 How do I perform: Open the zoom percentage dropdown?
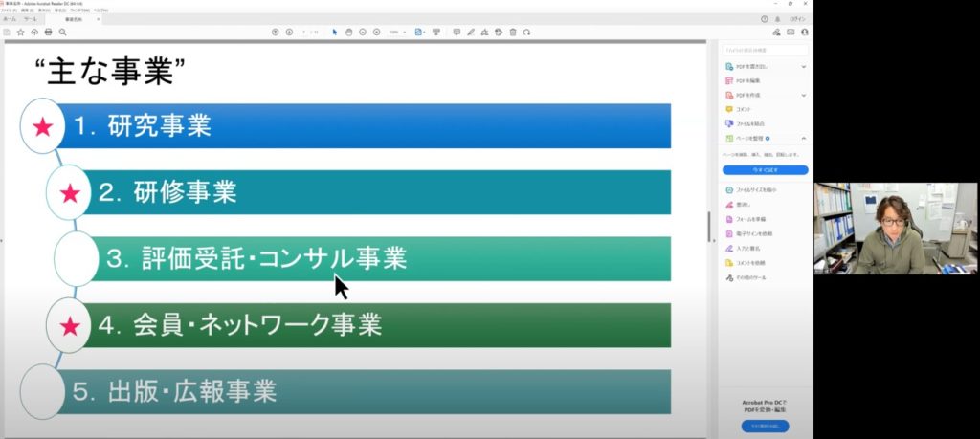[x=397, y=32]
